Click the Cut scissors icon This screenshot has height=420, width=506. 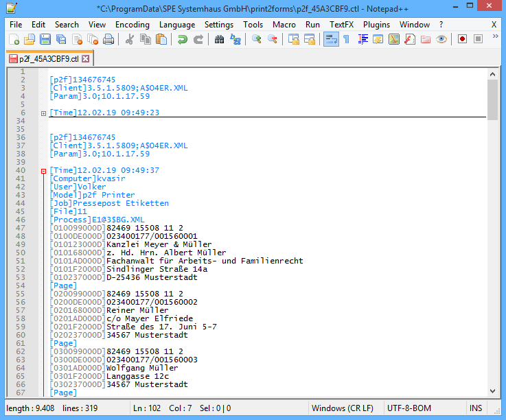(129, 39)
